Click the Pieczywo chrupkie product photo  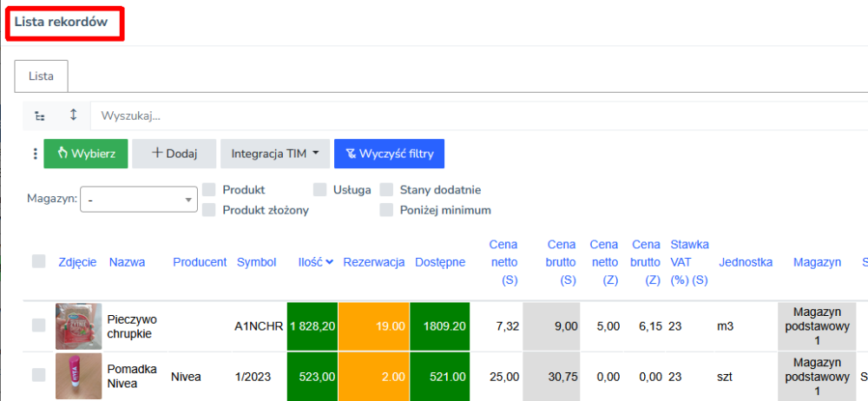[x=76, y=325]
